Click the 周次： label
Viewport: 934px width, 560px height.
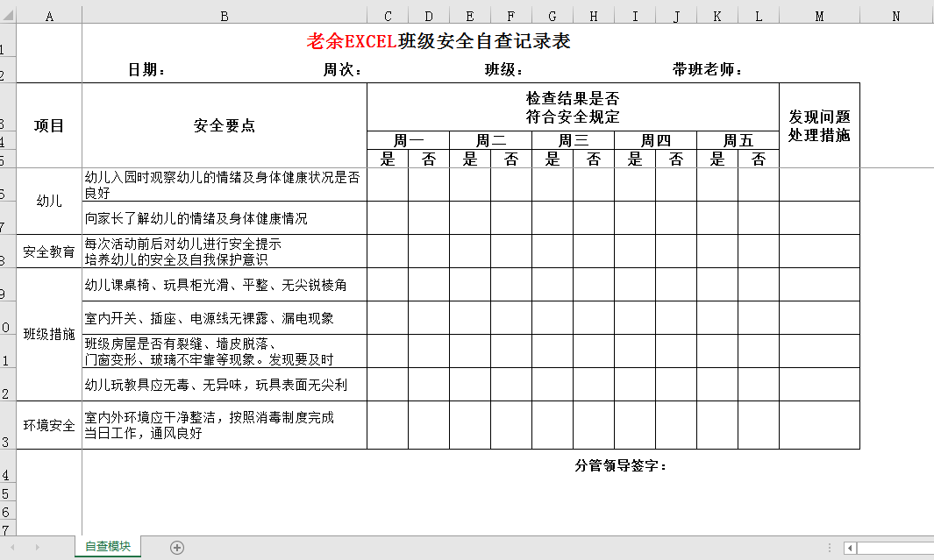(343, 69)
